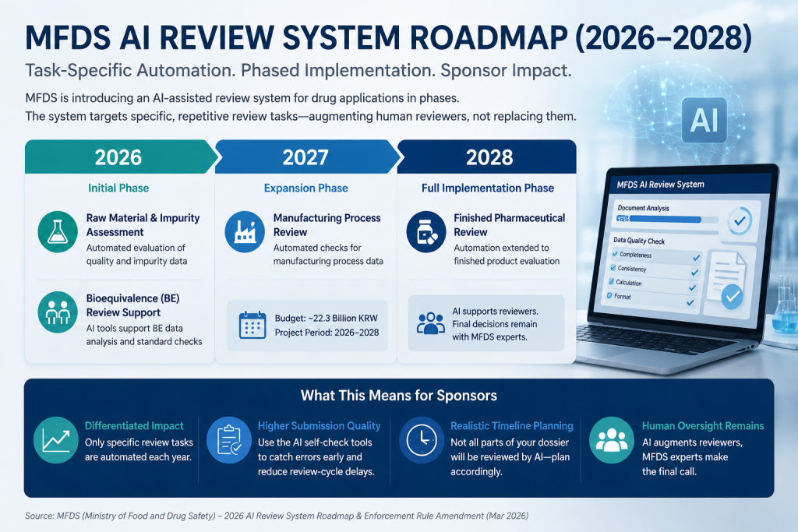Click the rising chart icon for Differentiated Impact

(56, 440)
